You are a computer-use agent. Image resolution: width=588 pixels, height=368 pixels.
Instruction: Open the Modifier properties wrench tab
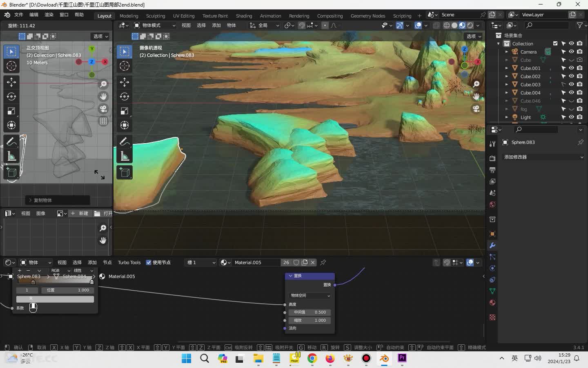[492, 245]
